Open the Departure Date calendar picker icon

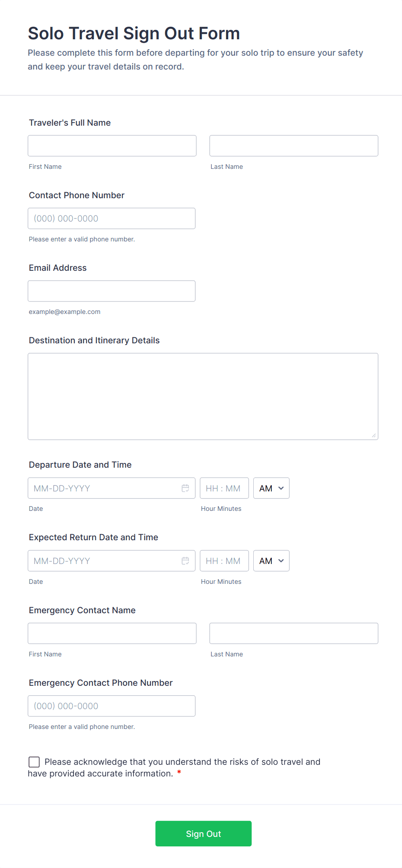185,488
